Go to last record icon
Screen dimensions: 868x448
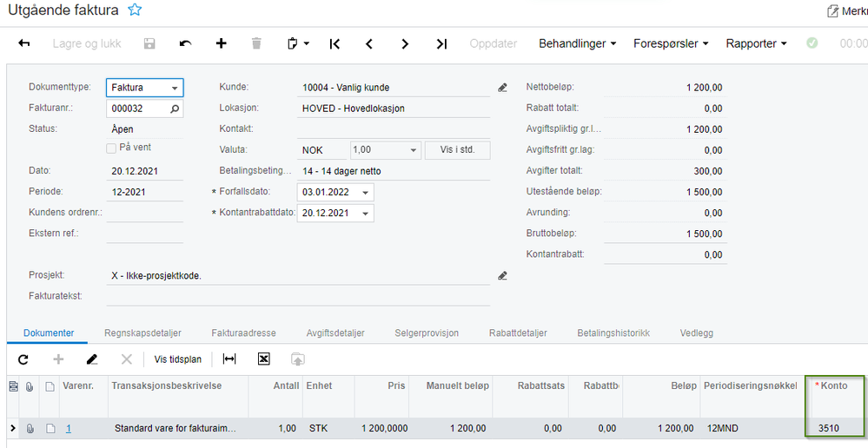[441, 43]
